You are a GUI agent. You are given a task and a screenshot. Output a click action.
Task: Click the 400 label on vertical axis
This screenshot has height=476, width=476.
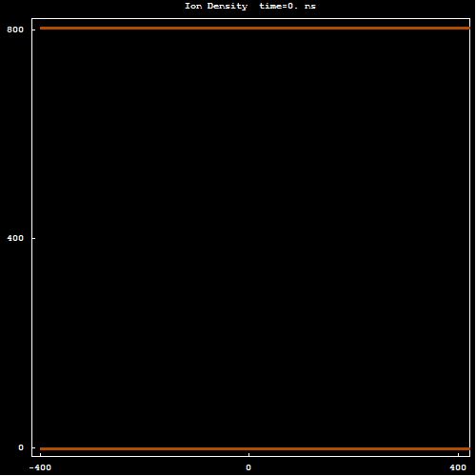click(15, 238)
